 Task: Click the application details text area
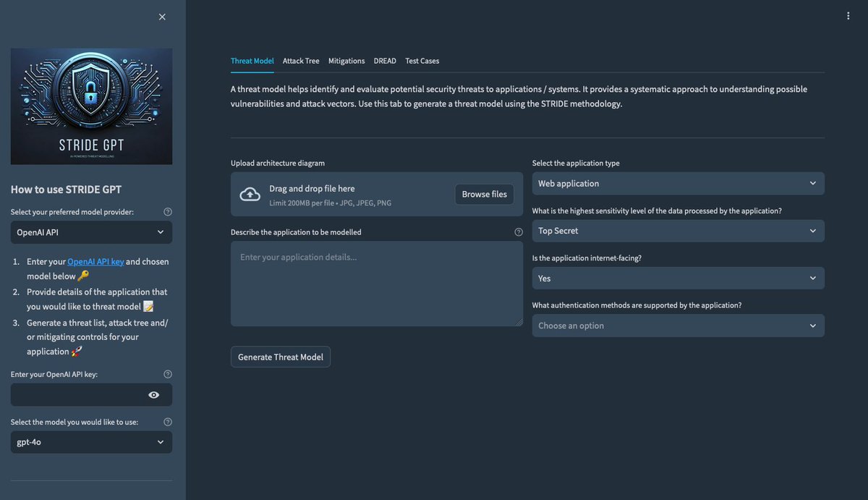[x=377, y=284]
